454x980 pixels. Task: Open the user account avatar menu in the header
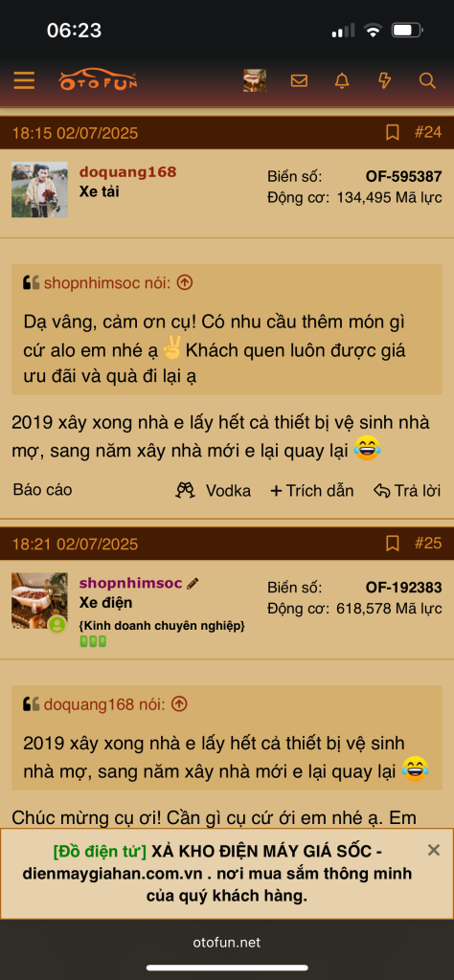pos(255,80)
